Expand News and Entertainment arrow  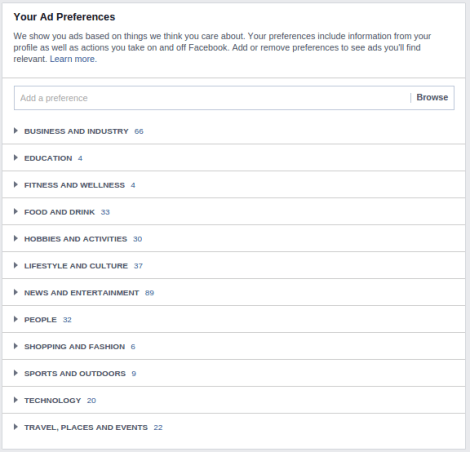coord(16,292)
